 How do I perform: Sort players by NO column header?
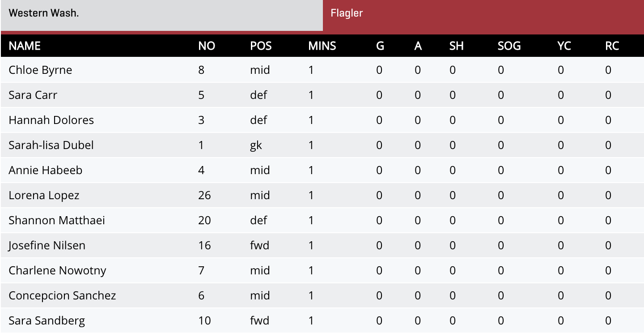[207, 46]
